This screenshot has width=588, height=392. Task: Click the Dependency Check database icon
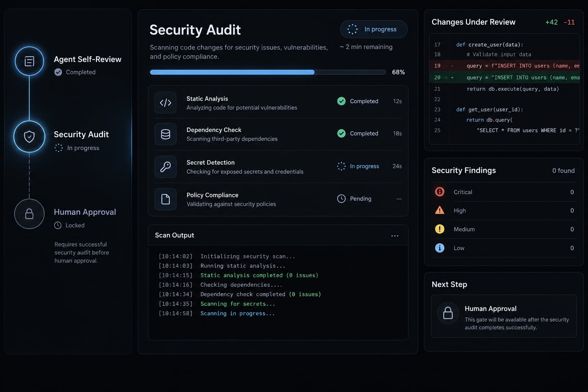pyautogui.click(x=165, y=134)
